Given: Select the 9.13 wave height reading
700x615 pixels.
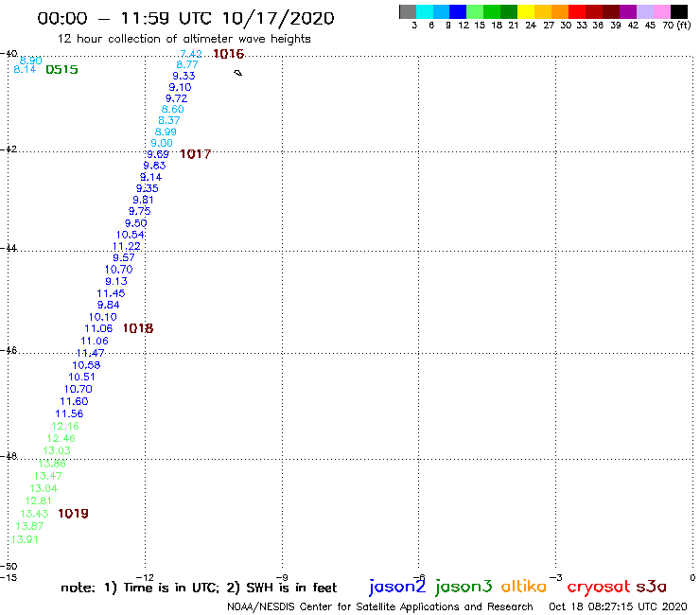Looking at the screenshot, I should [116, 281].
